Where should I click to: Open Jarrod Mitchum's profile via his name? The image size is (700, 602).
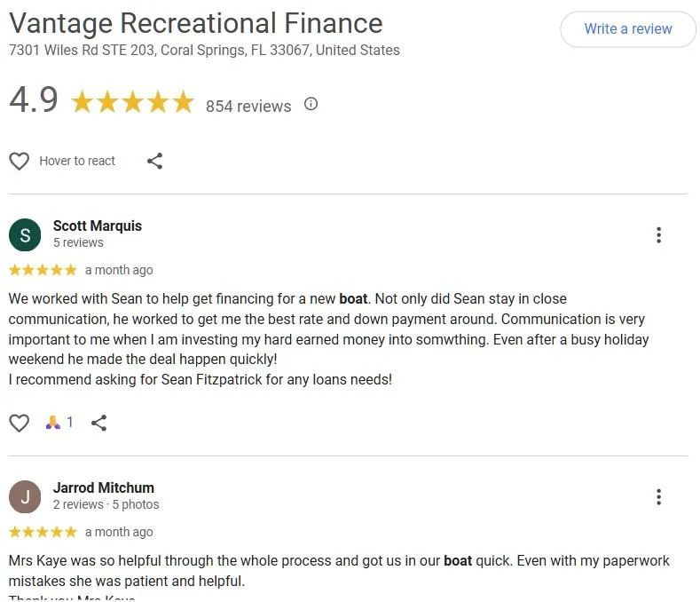[103, 487]
